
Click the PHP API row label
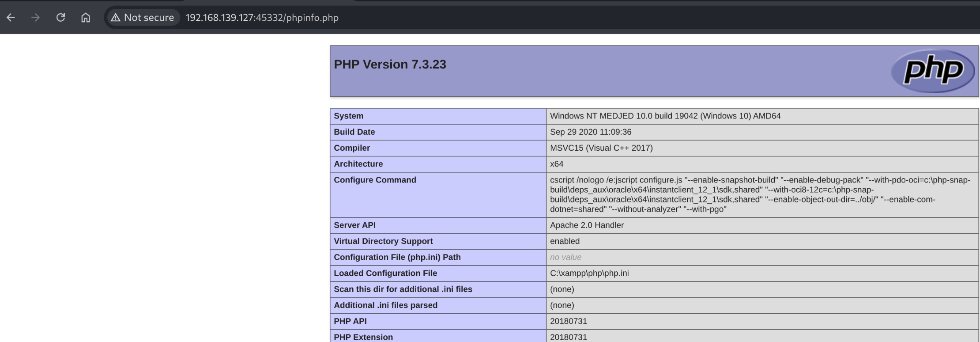[x=350, y=321]
